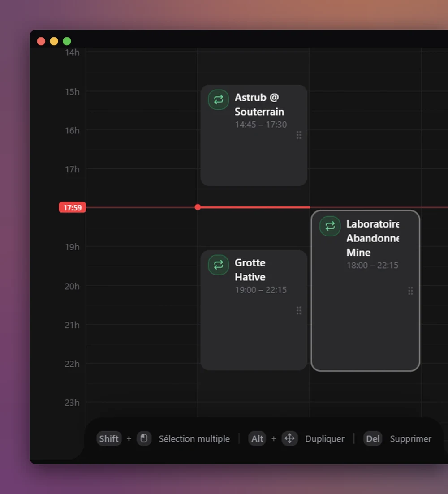Close the window with the red button
The width and height of the screenshot is (448, 494).
41,41
